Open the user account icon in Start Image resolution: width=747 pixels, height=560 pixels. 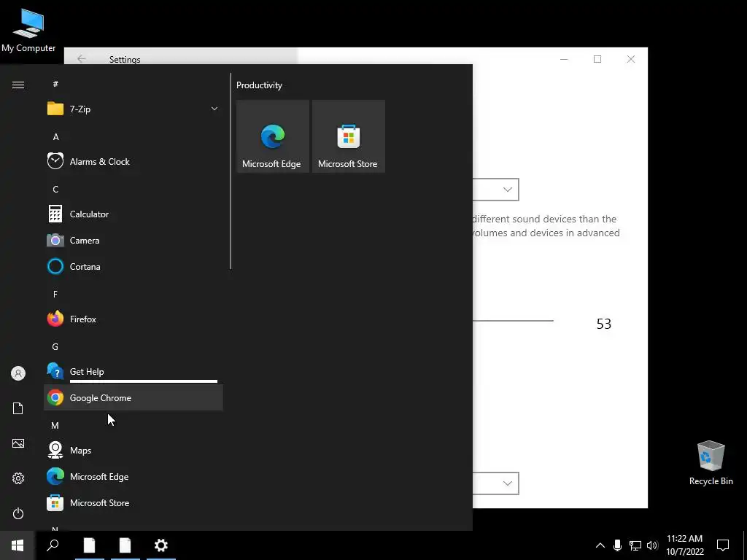18,373
